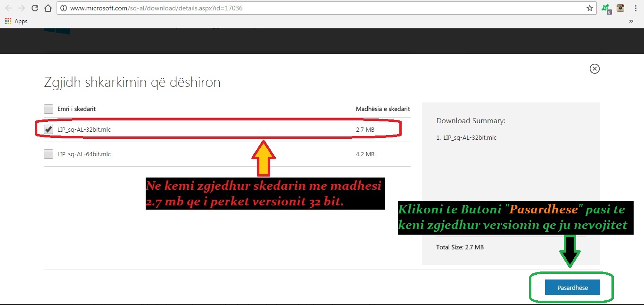The width and height of the screenshot is (644, 305).
Task: Select LIP_sq-AL-64bit.mlc file name in the list
Action: coord(84,154)
